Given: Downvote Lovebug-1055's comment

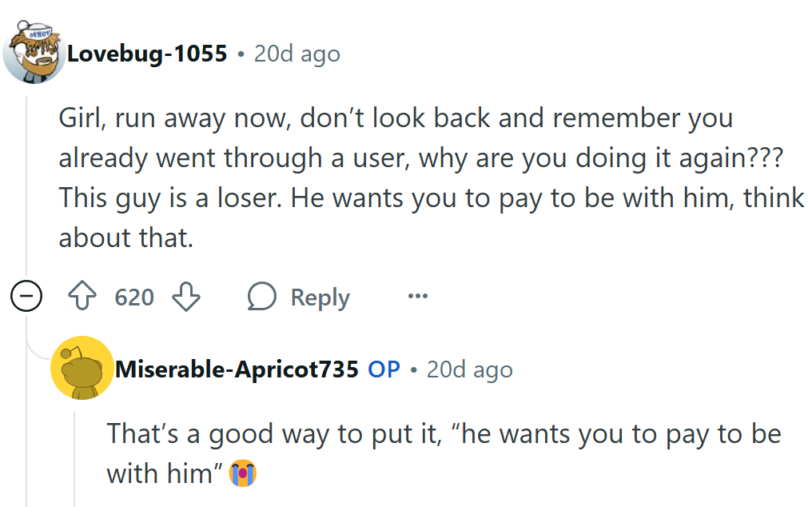Looking at the screenshot, I should point(186,297).
